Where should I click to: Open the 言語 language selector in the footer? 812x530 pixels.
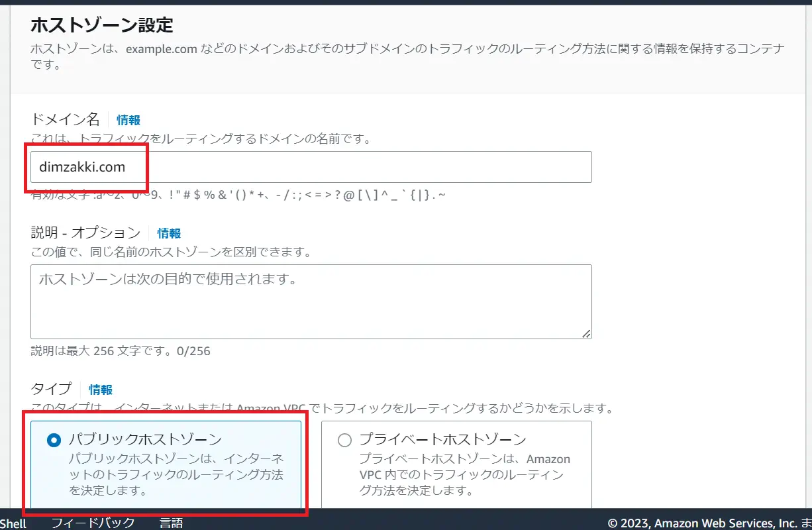click(x=171, y=523)
